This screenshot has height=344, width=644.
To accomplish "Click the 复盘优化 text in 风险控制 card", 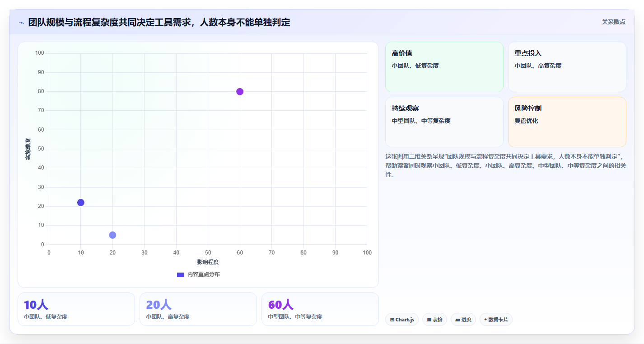I will point(526,121).
